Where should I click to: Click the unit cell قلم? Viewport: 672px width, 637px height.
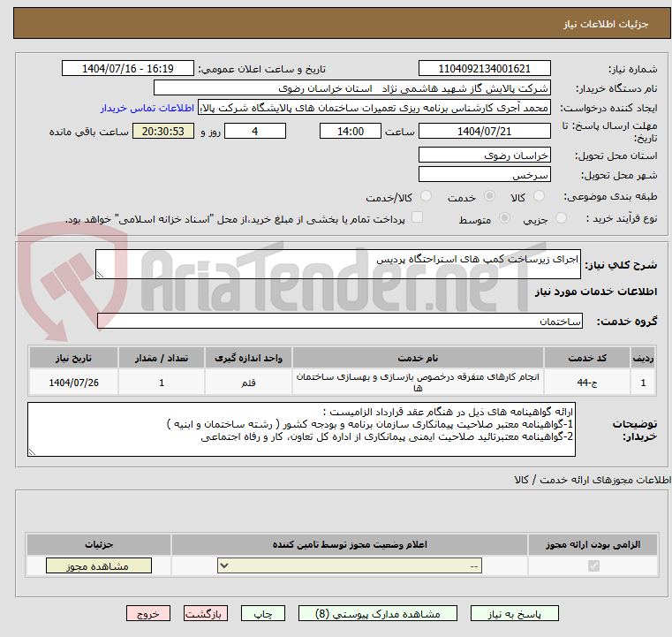point(248,382)
